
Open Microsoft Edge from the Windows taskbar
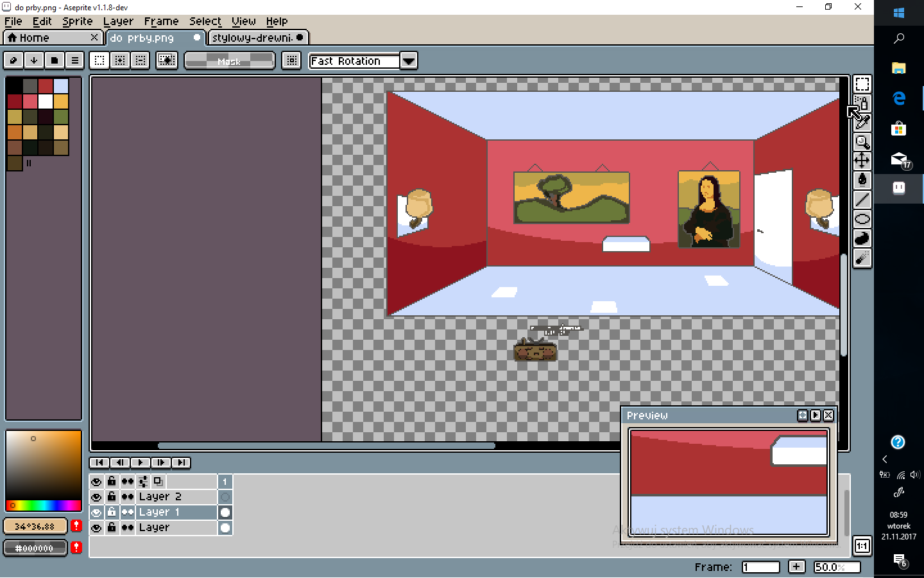point(899,98)
